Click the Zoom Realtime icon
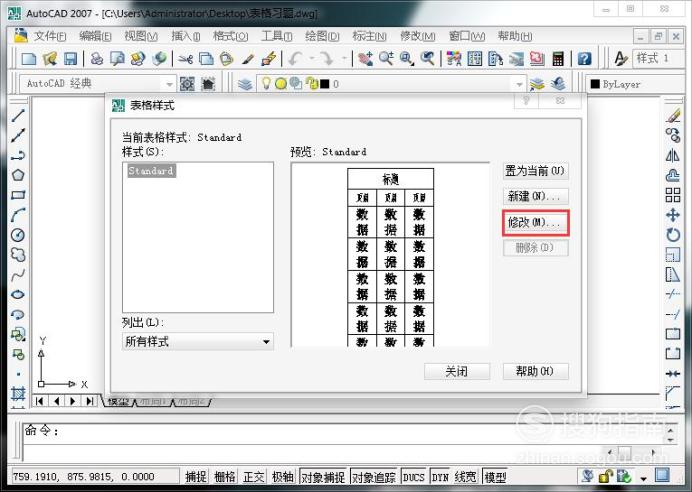Image resolution: width=692 pixels, height=492 pixels. point(386,58)
